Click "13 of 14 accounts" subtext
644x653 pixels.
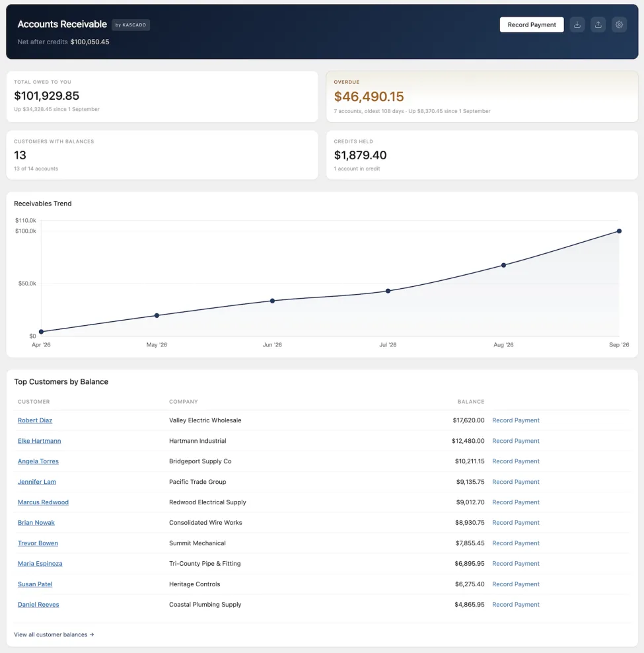[x=36, y=169]
